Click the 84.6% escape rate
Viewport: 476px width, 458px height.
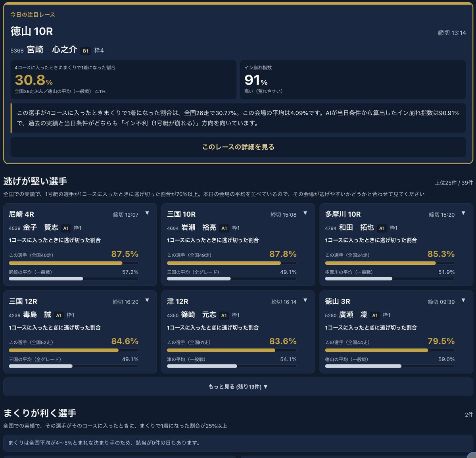point(125,341)
